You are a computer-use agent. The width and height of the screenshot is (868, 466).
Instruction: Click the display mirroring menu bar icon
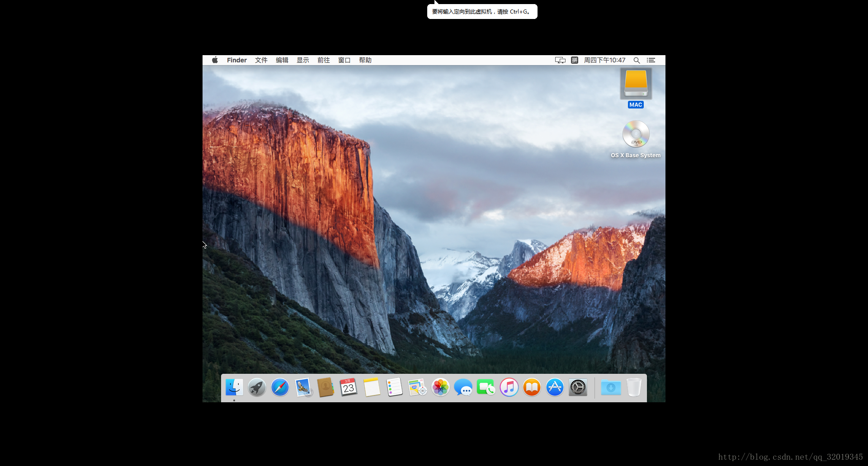[560, 60]
